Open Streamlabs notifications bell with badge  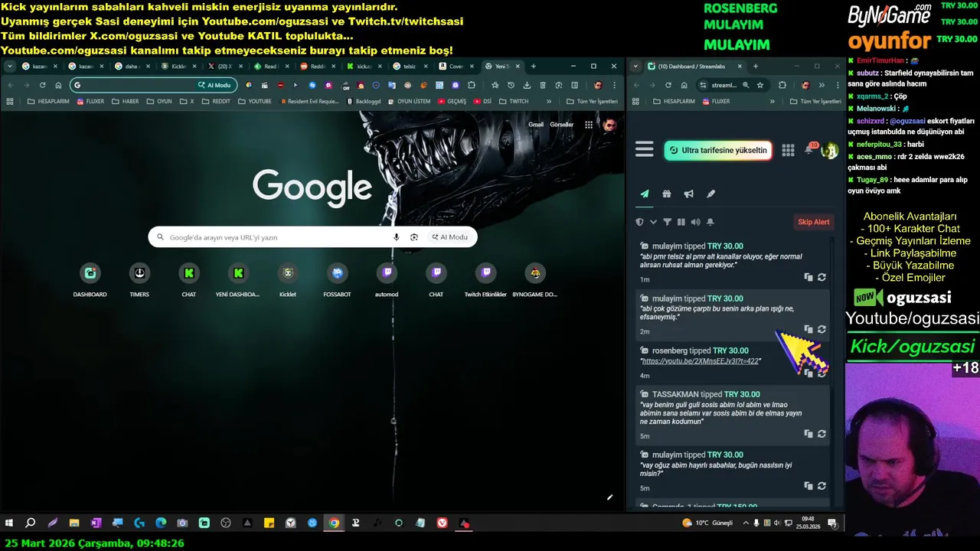(x=809, y=148)
